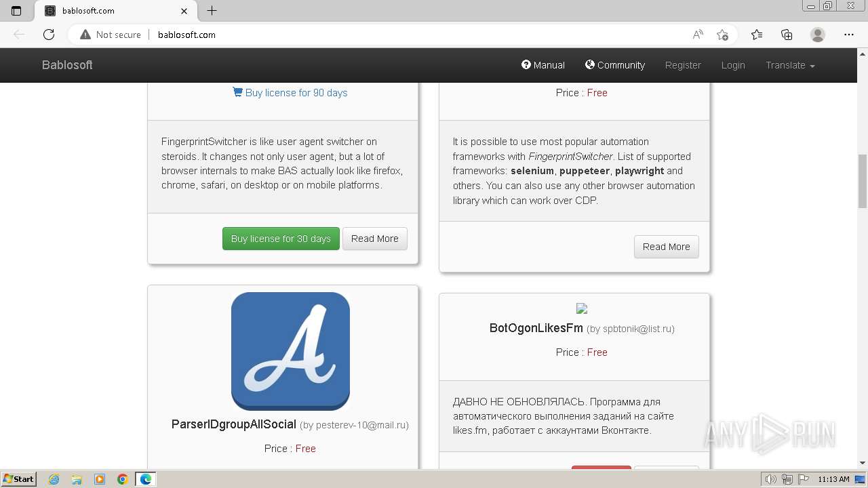This screenshot has height=488, width=868.
Task: Click Read More under automation frameworks card
Action: 667,247
